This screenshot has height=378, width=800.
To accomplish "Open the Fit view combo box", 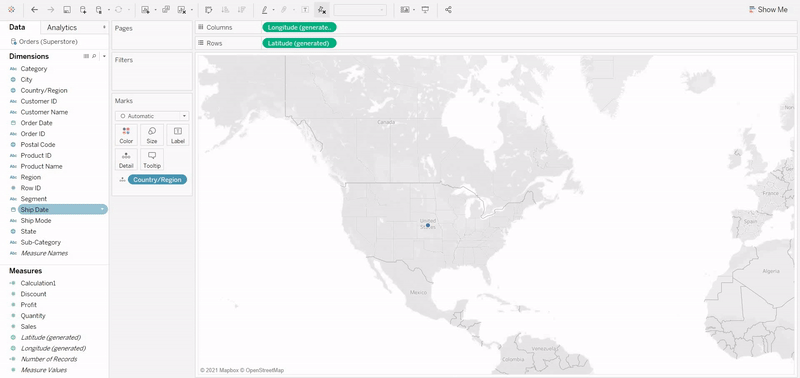I will 360,10.
